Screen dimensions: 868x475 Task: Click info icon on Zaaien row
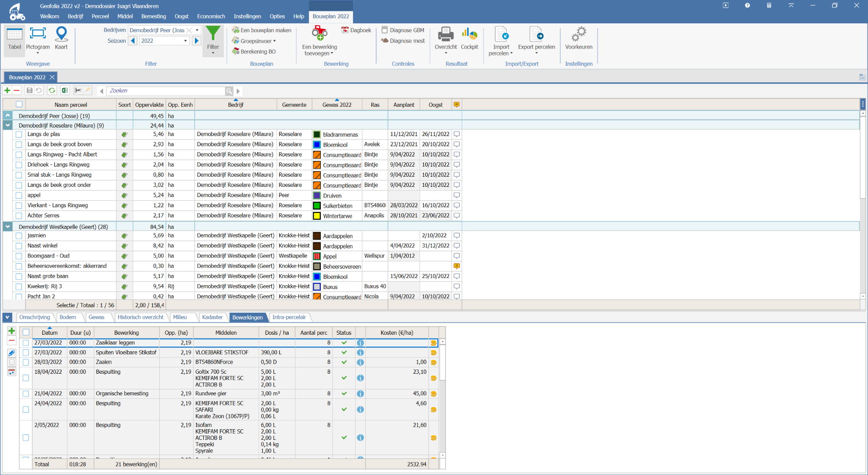pyautogui.click(x=360, y=362)
